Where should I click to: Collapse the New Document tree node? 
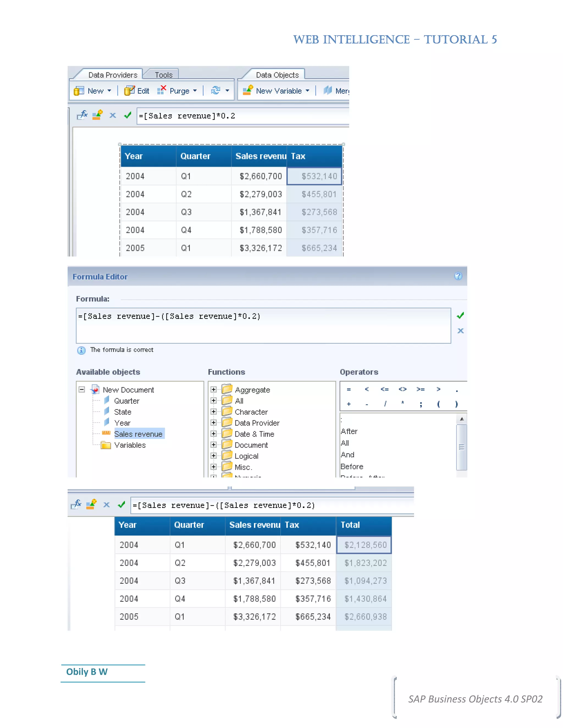coord(82,389)
